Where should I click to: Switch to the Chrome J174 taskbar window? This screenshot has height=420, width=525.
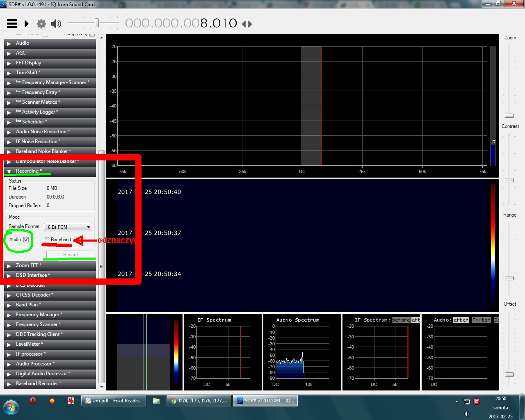pos(199,401)
